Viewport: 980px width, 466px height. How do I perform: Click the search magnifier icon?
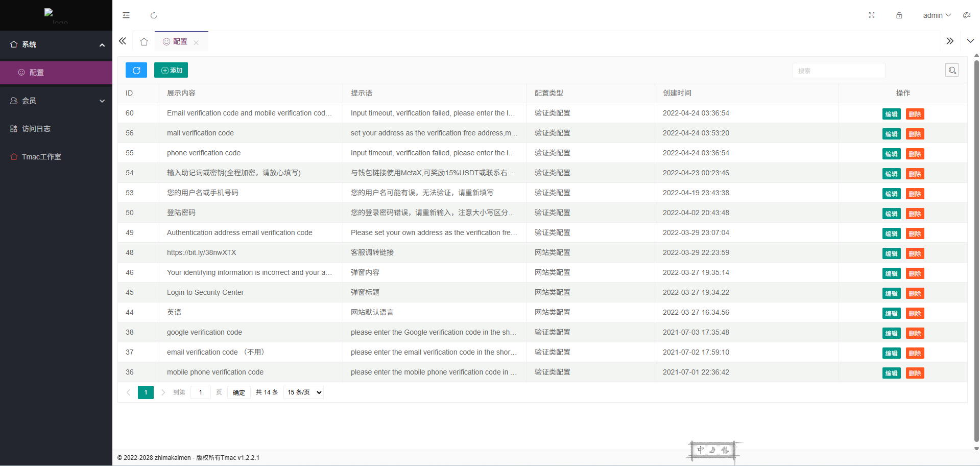(x=951, y=71)
